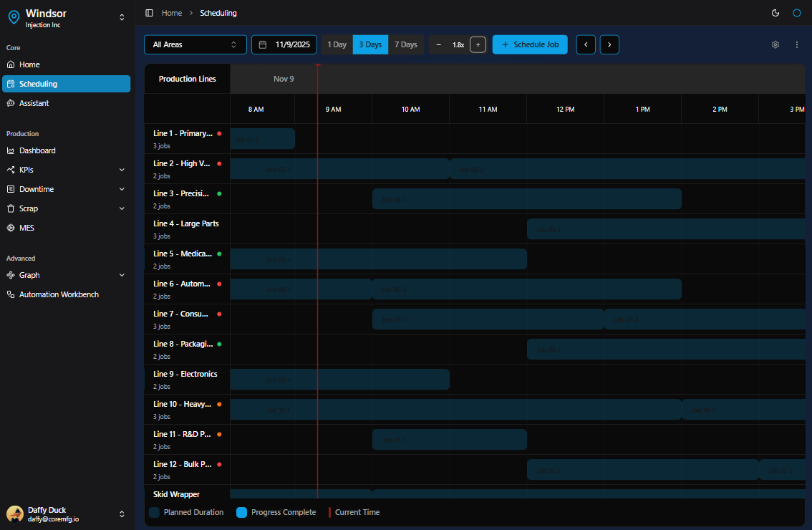812x530 pixels.
Task: Open the Dashboard menu item
Action: click(x=37, y=150)
